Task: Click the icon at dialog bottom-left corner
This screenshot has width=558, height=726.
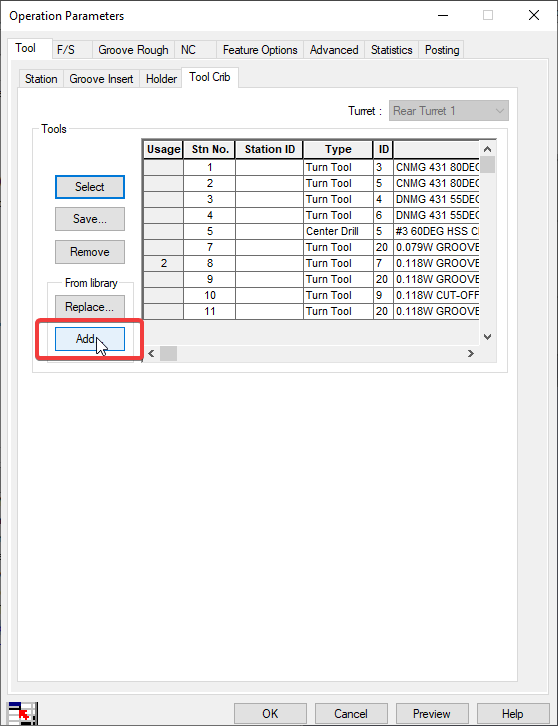Action: point(22,713)
